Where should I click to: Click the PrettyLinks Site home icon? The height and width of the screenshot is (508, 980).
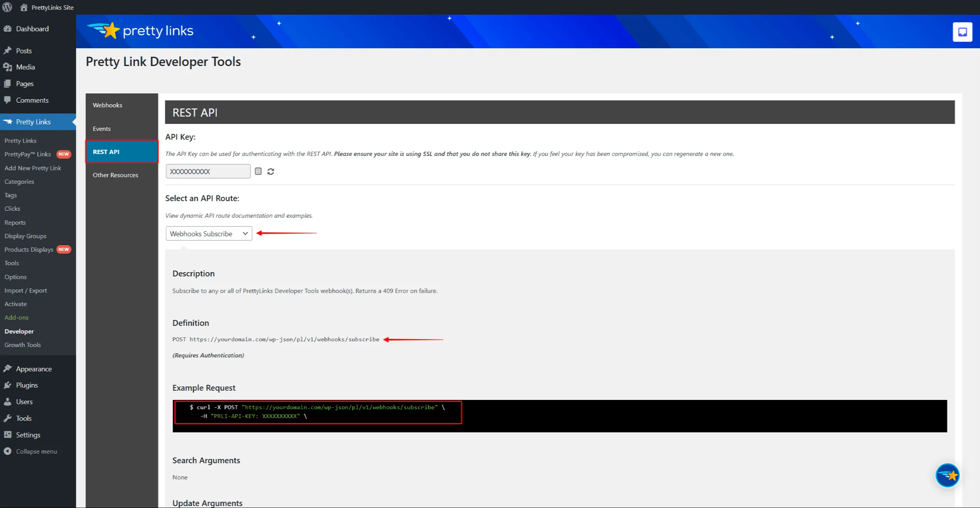pyautogui.click(x=24, y=7)
